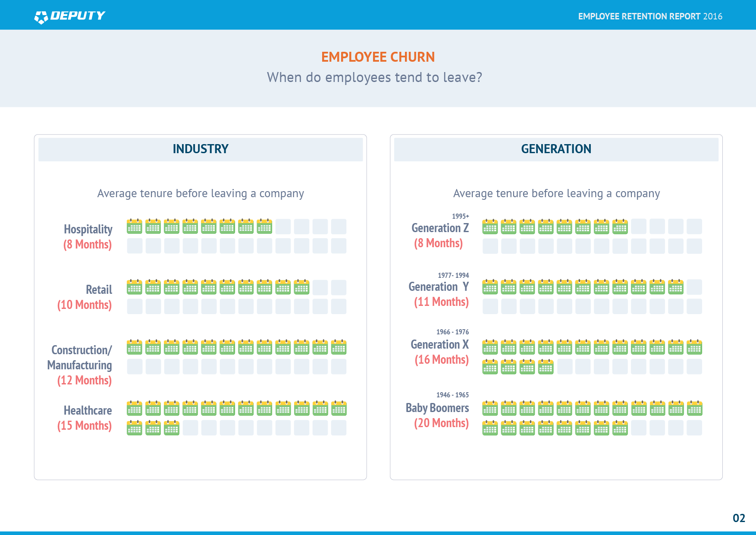Click last green calendar in Baby Boomers' second row

click(x=620, y=428)
